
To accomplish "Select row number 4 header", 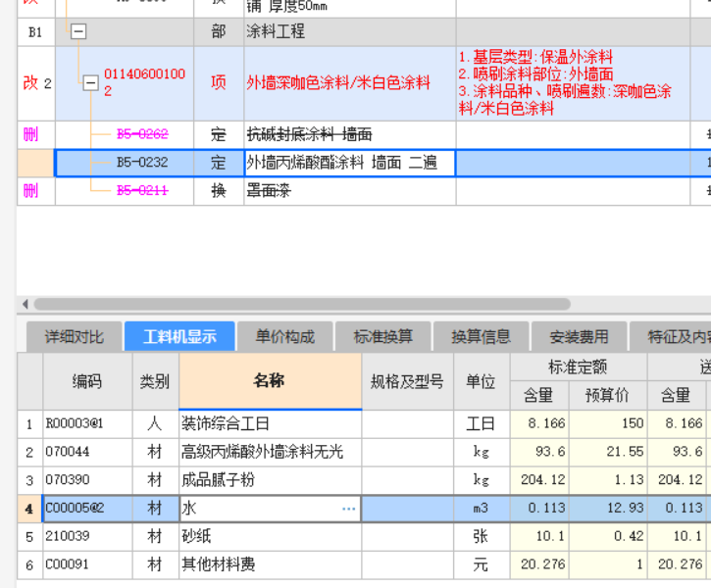I will coord(30,509).
